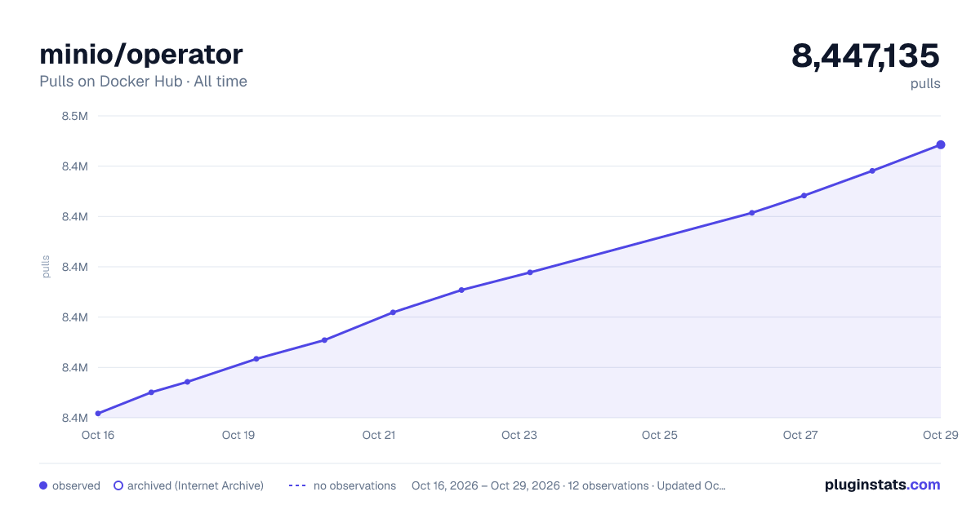Click the first data point at Oct 16
The height and width of the screenshot is (514, 980).
pos(98,414)
